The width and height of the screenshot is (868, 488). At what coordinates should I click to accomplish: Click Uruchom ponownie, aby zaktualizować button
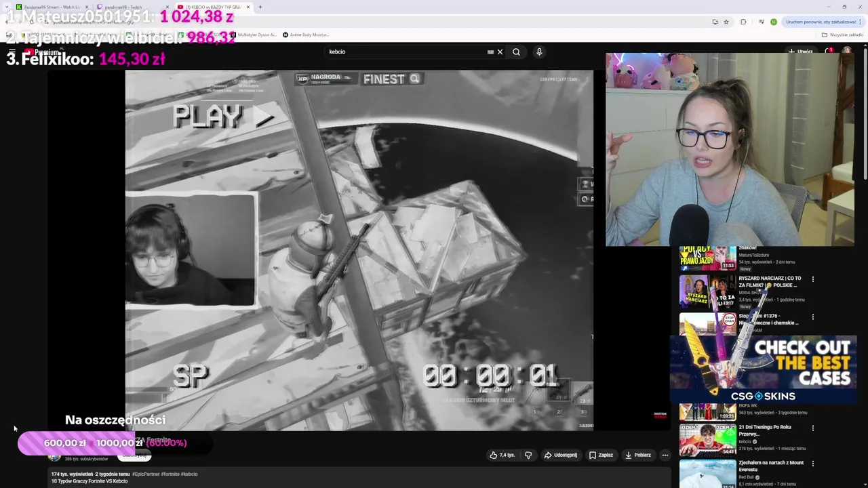tap(821, 22)
